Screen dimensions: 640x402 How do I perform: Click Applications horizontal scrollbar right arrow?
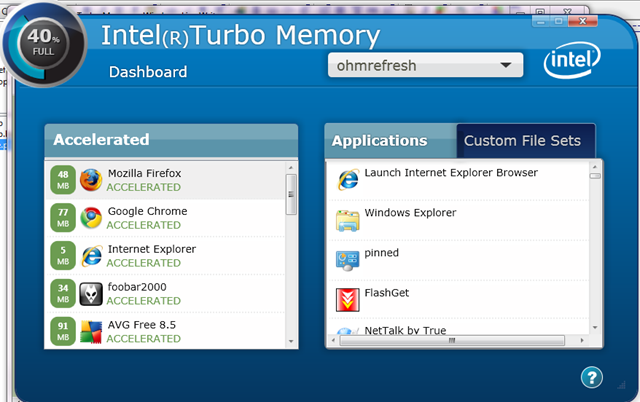pyautogui.click(x=582, y=340)
